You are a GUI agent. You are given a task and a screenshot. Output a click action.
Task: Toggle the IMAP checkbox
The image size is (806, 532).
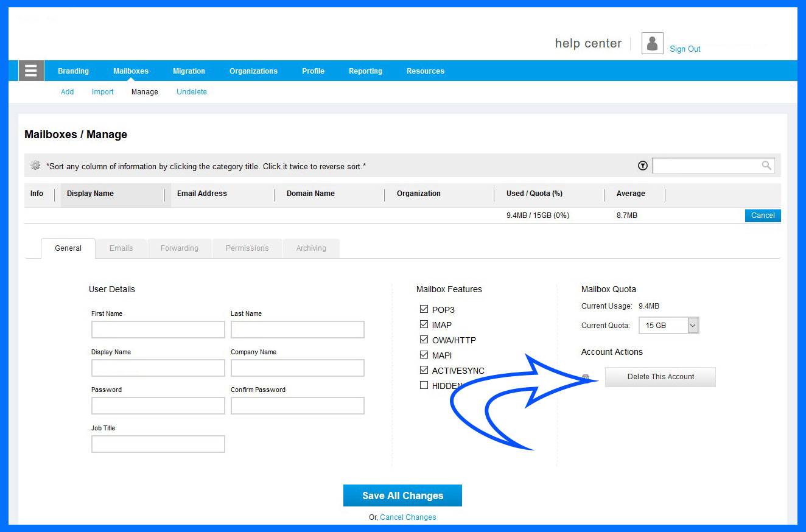[x=424, y=324]
